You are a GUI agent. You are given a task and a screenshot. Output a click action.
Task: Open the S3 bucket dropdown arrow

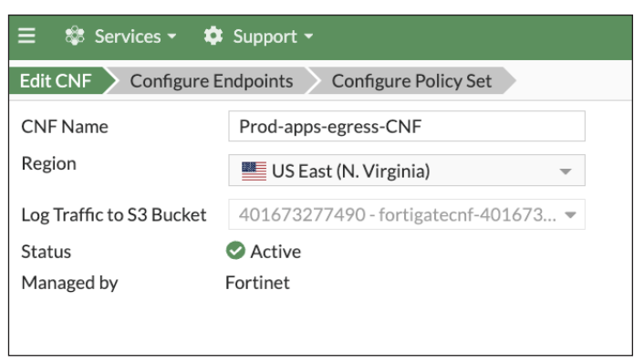click(570, 214)
